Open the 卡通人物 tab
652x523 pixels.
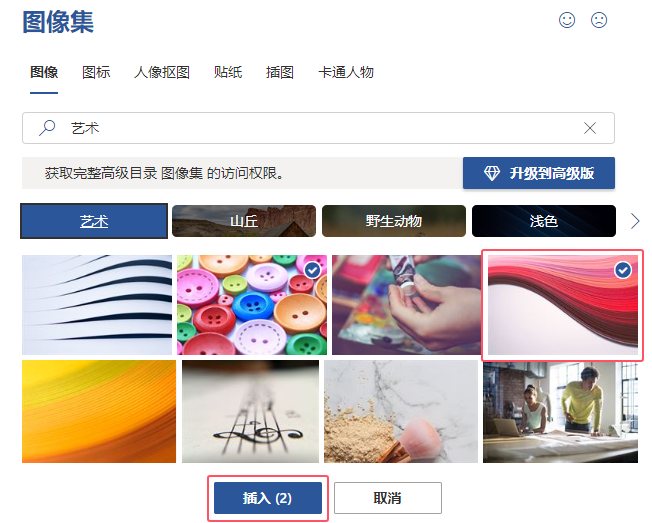[x=346, y=72]
